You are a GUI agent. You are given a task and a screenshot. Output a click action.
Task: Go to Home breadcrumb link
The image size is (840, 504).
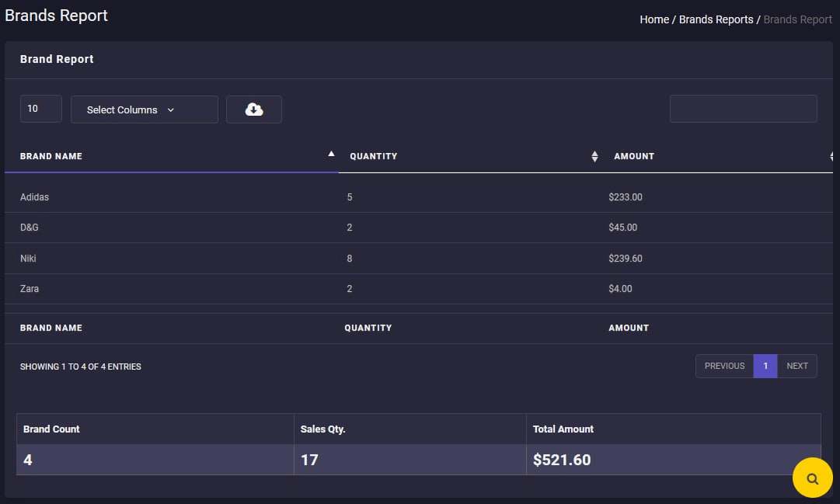point(654,19)
